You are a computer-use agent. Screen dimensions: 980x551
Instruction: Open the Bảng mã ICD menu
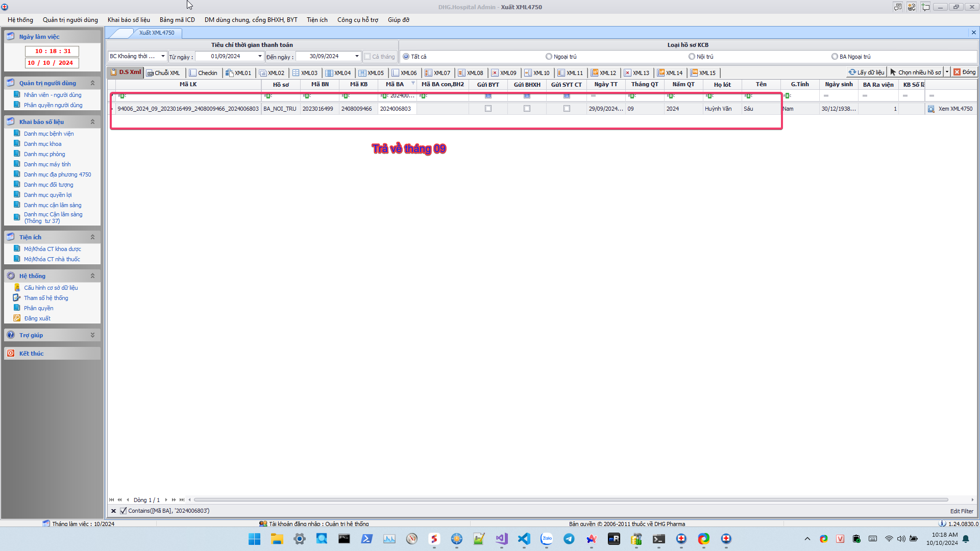177,20
